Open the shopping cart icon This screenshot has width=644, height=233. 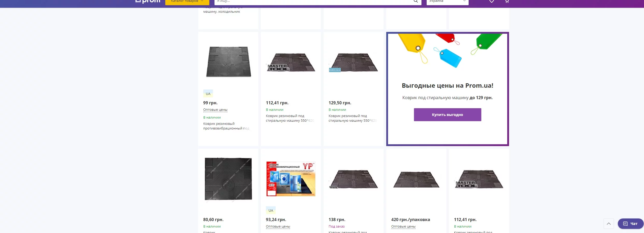(x=507, y=1)
